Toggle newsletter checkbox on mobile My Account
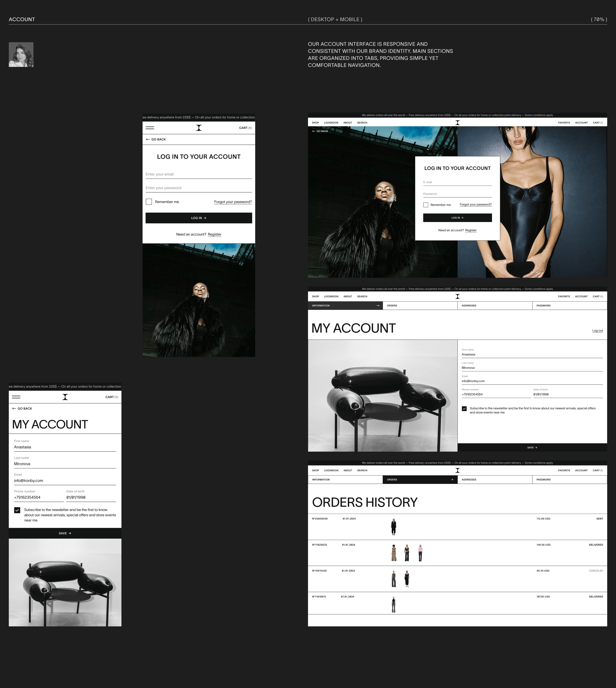This screenshot has width=616, height=688. [x=17, y=510]
